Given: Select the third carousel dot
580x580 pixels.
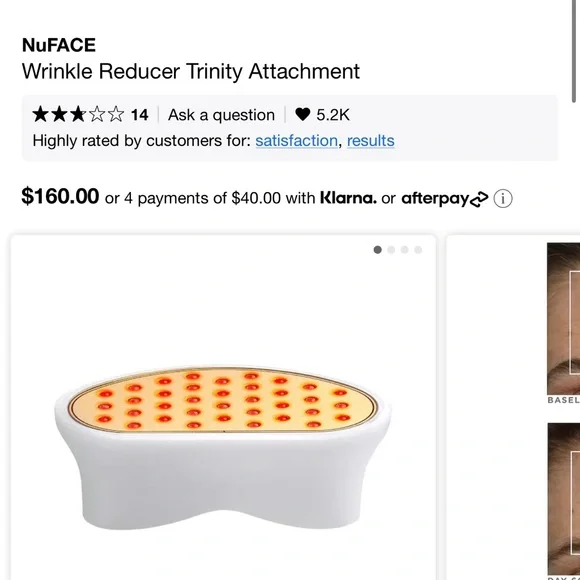Looking at the screenshot, I should pyautogui.click(x=405, y=250).
